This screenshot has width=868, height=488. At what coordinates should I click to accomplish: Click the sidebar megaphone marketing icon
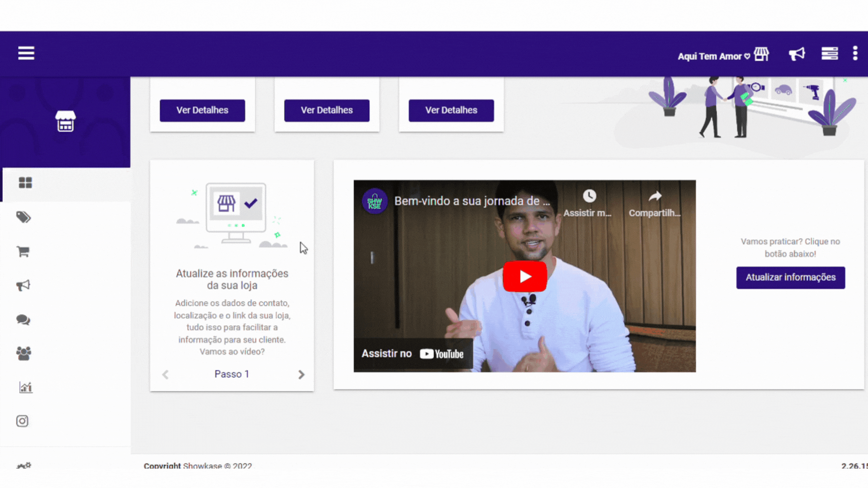pyautogui.click(x=24, y=286)
